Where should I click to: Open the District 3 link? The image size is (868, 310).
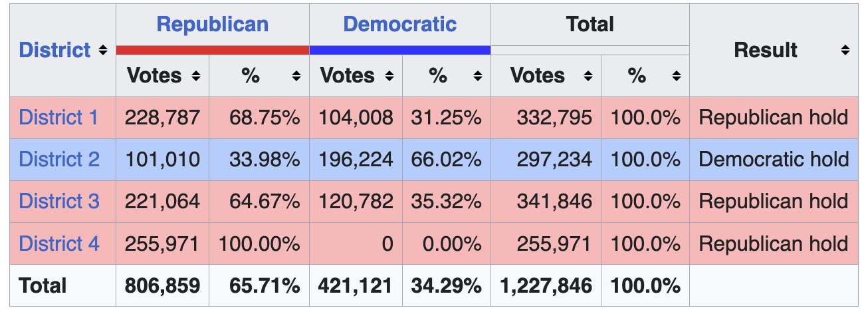point(59,202)
